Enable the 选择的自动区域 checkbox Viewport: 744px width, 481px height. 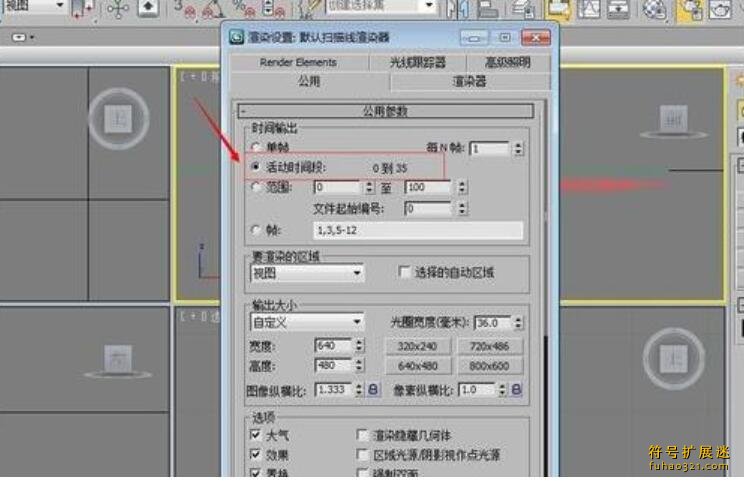click(404, 272)
